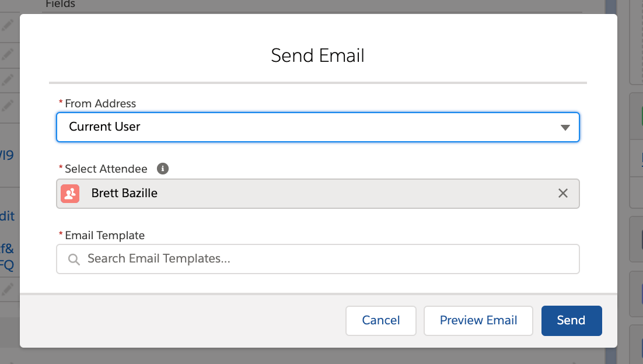
Task: Cancel the Send Email dialog
Action: point(380,321)
